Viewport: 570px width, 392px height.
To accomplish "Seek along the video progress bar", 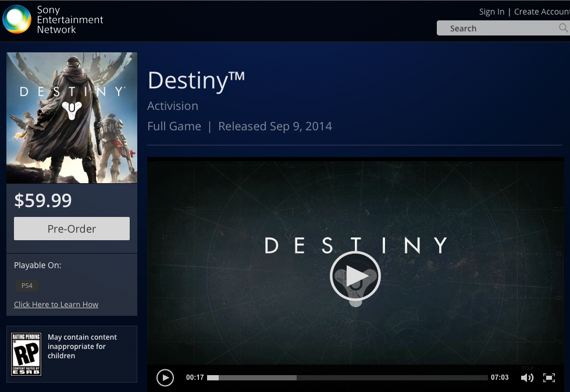I will 347,378.
